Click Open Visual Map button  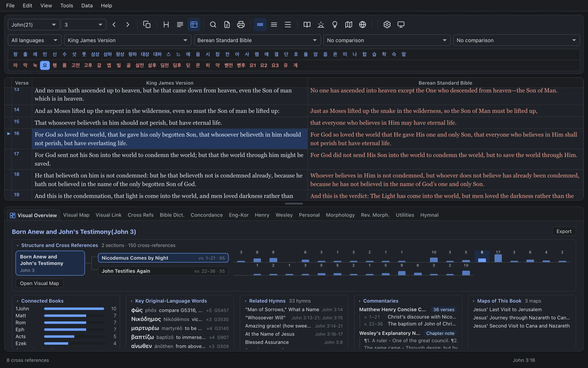pyautogui.click(x=39, y=283)
